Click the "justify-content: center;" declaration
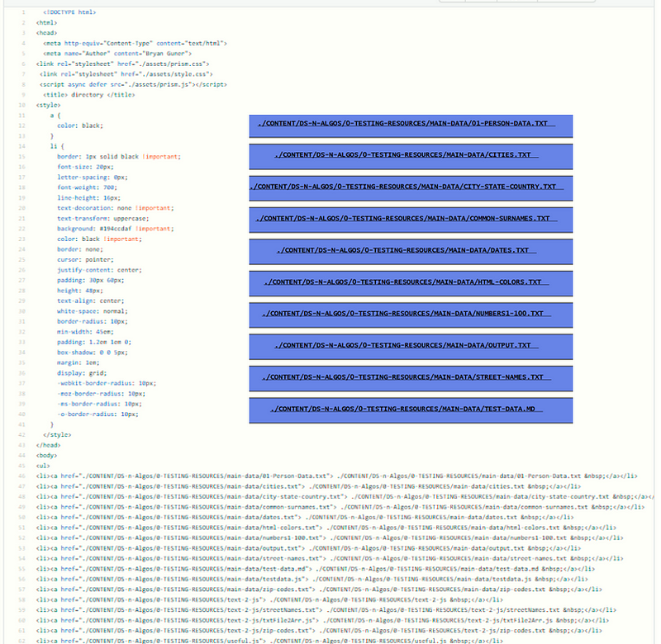661x644 pixels. tap(99, 270)
